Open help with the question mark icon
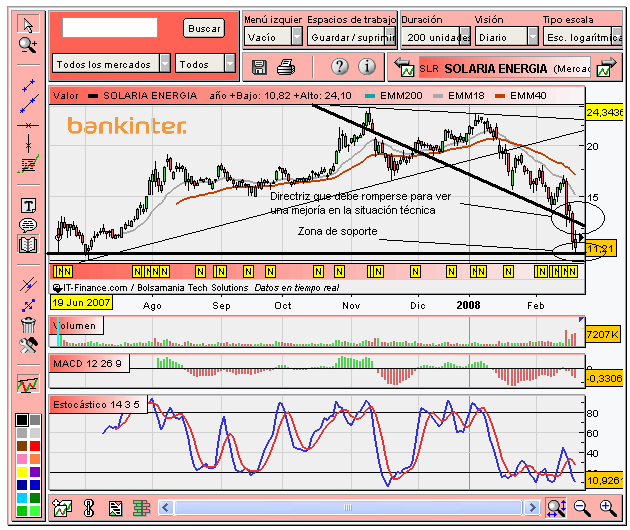Viewport: 630px width, 530px height. pyautogui.click(x=340, y=67)
